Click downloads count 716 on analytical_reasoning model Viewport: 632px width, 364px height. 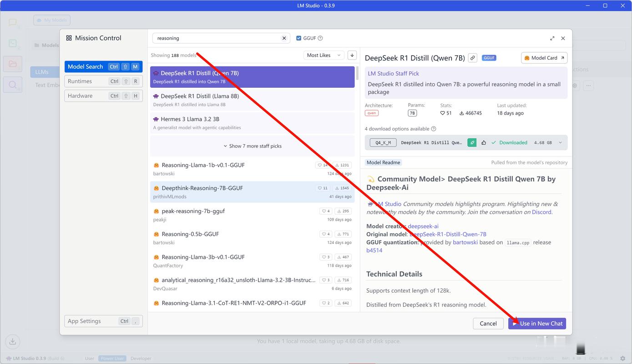[343, 280]
